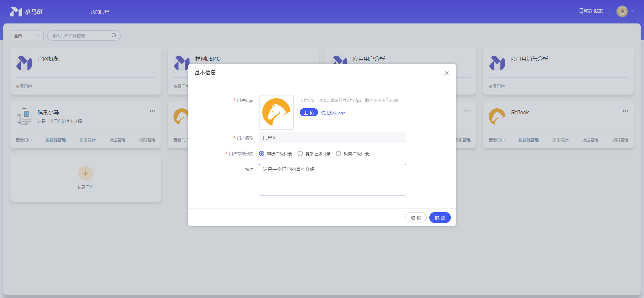Click the orange plus 新建门户 icon
This screenshot has width=644, height=298.
pos(86,173)
